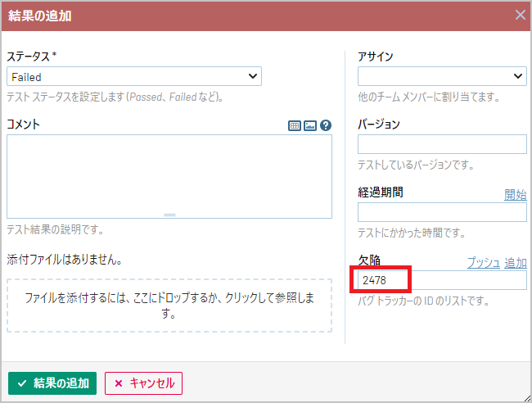Viewport: 532px width, 403px height.
Task: Click the 欠陥 field containing 2478
Action: coord(442,280)
